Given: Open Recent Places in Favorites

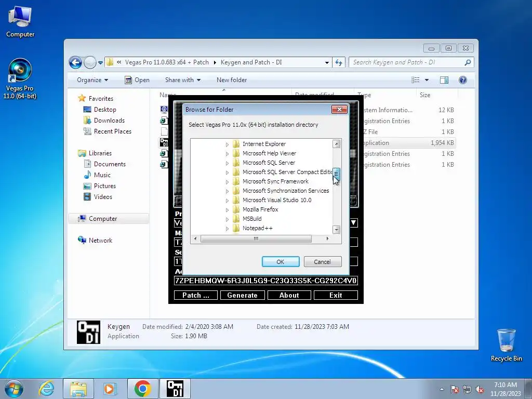Looking at the screenshot, I should (107, 131).
